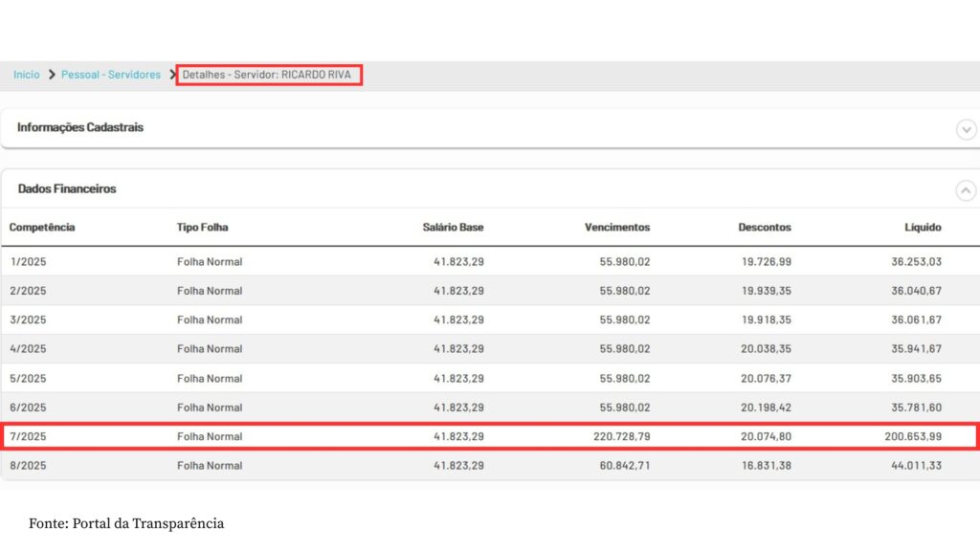Click the Detalhes - Servidor: RICARDO RIVA breadcrumb
This screenshot has width=980, height=551.
pyautogui.click(x=267, y=75)
